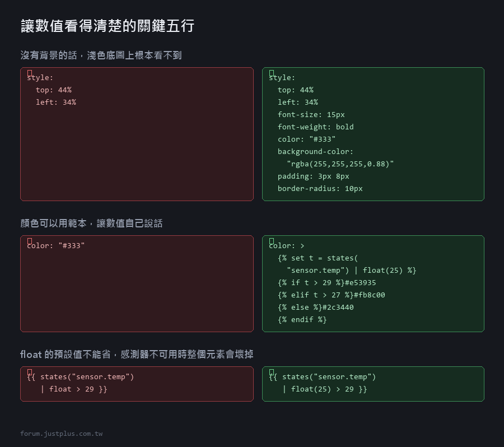Open the forum.justplus.com.tw link
Viewport: 504px width, 447px height.
(x=62, y=434)
